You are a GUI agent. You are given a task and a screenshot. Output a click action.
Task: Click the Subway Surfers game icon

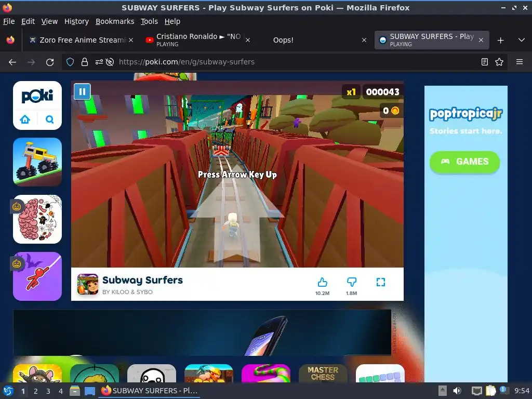[87, 284]
